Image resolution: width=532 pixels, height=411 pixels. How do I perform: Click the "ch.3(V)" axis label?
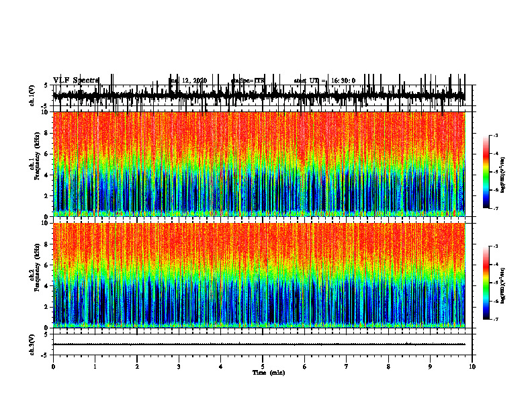pyautogui.click(x=32, y=345)
